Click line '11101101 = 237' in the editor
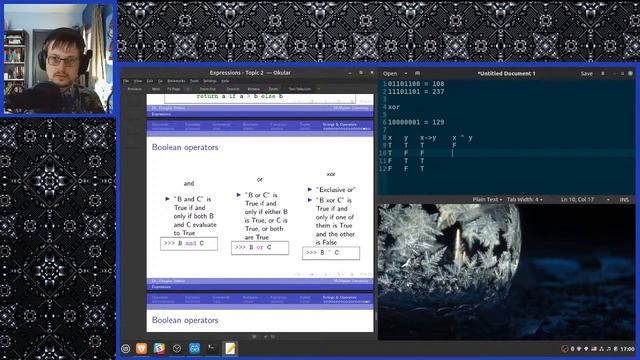The height and width of the screenshot is (360, 640). pos(416,91)
